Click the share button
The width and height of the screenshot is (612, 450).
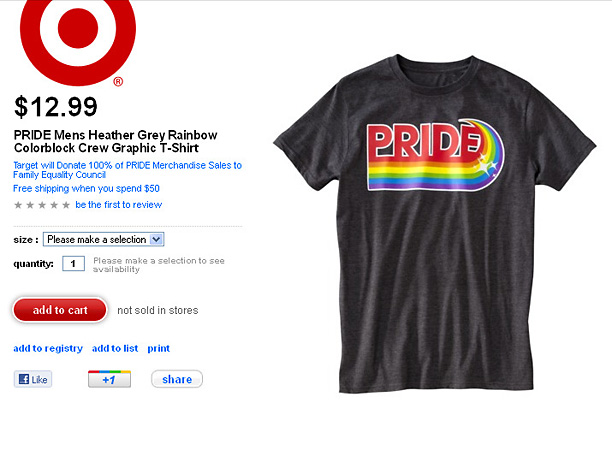coord(177,379)
